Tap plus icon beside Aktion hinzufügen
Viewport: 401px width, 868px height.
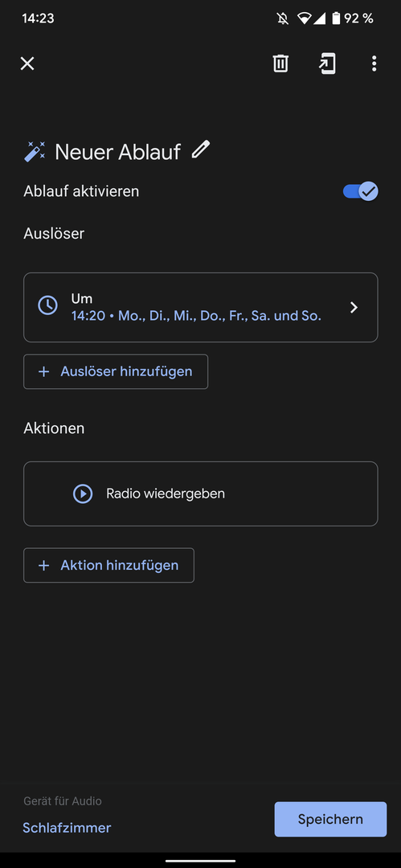(x=43, y=565)
